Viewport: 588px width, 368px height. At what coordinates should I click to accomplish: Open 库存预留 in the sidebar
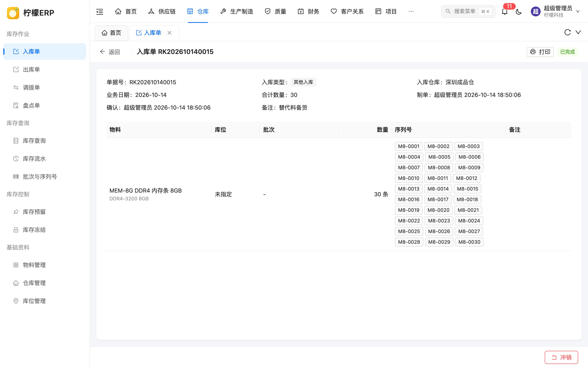[45, 212]
